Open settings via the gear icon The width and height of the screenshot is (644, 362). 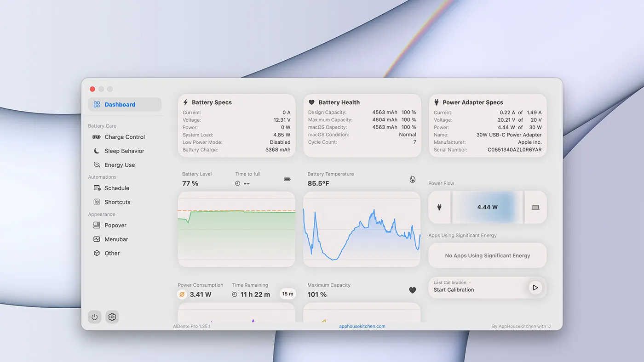point(112,317)
